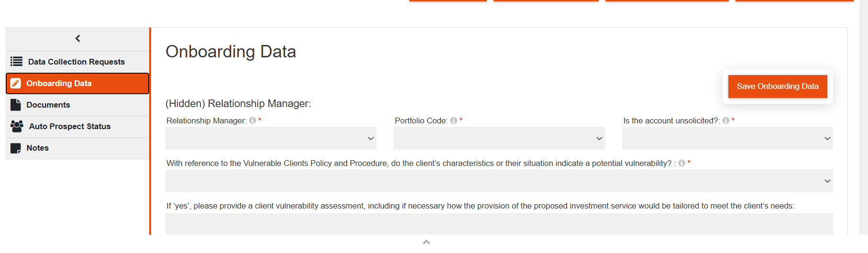This screenshot has width=868, height=253.
Task: Open Data Collection Requests menu item
Action: click(x=77, y=62)
